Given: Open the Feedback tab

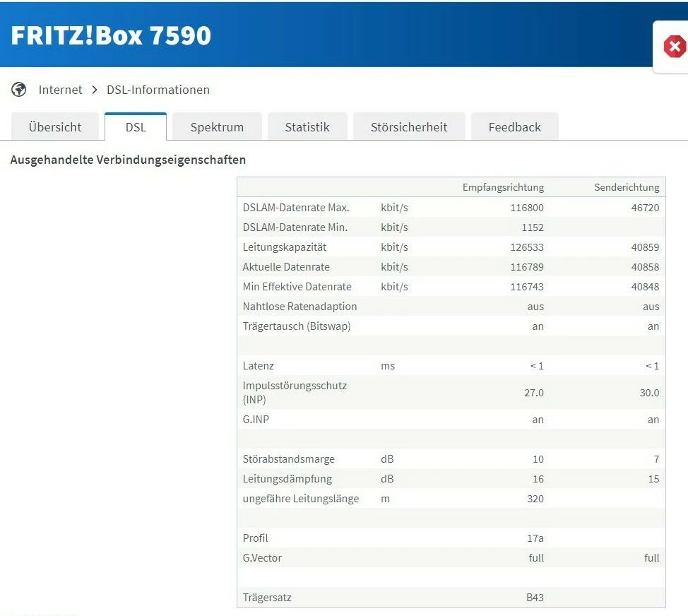Looking at the screenshot, I should pos(515,126).
